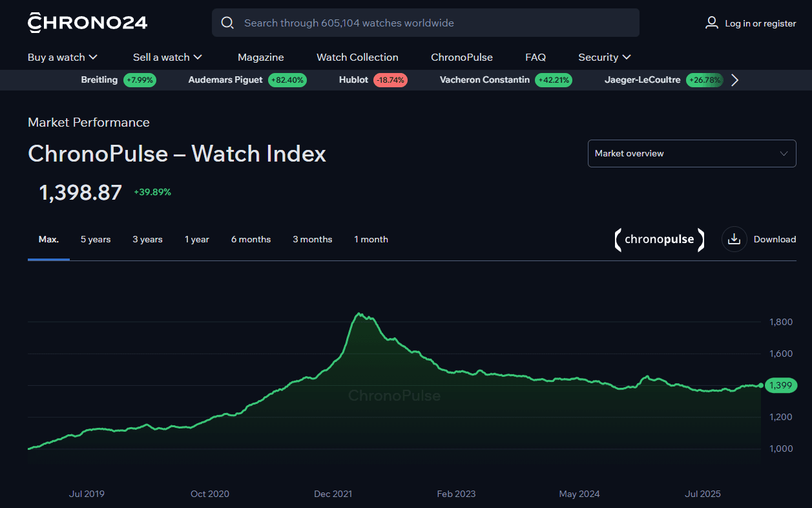812x508 pixels.
Task: Open ChronoPulse in navigation
Action: [x=462, y=58]
